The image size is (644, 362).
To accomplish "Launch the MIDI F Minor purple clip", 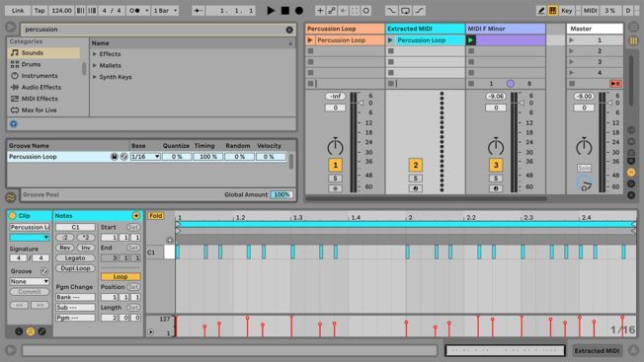I will point(471,40).
